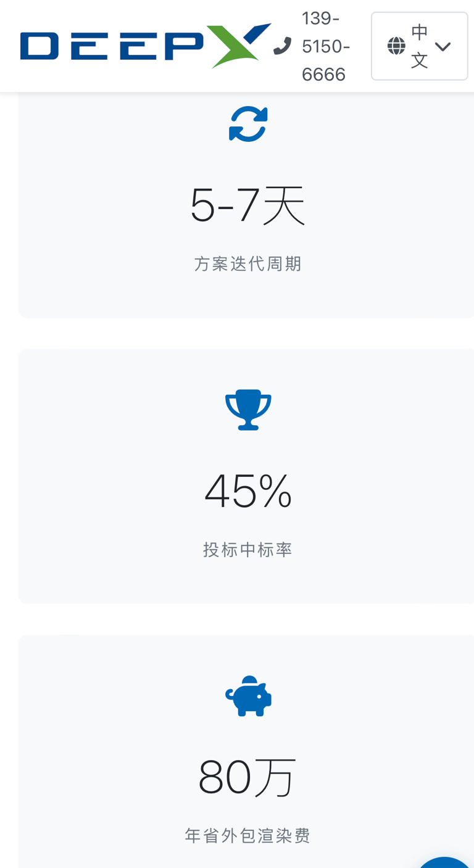Click the DEEPX logo
Screen dimensions: 474x868
click(x=146, y=46)
